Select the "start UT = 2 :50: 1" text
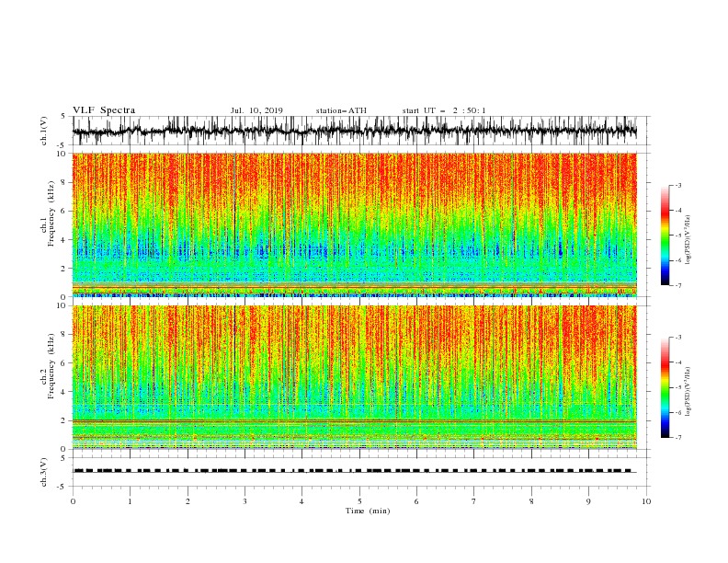Screen dimensions: 728x563 tap(444, 110)
